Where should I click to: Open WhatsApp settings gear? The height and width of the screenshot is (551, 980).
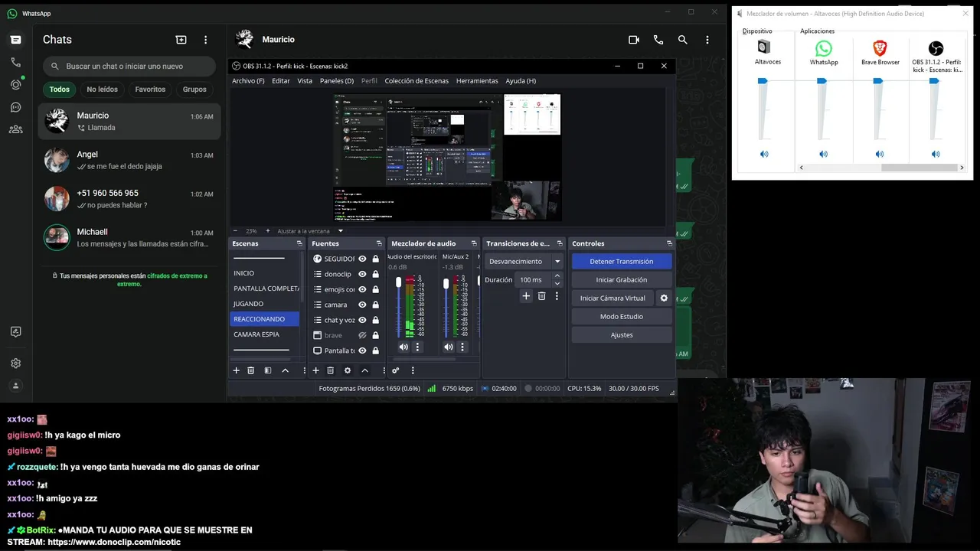pyautogui.click(x=15, y=364)
